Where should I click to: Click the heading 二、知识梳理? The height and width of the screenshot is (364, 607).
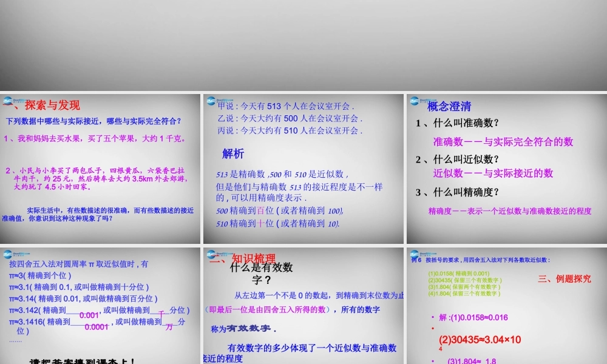pyautogui.click(x=243, y=258)
